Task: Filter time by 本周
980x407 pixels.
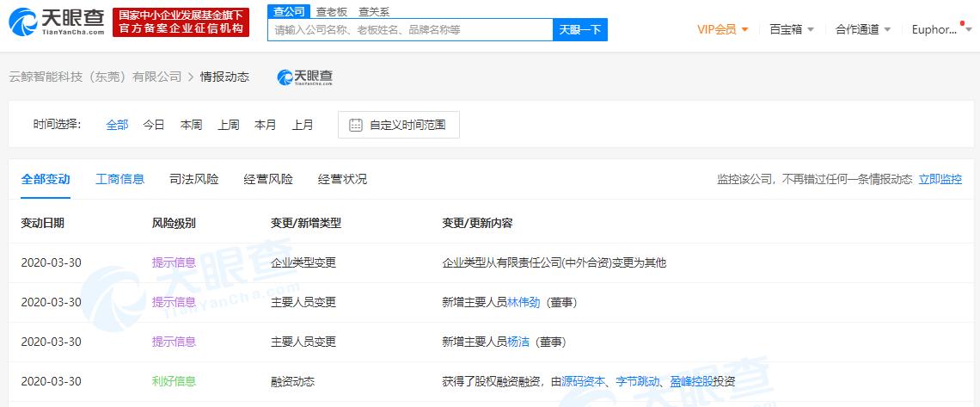Action: point(191,125)
